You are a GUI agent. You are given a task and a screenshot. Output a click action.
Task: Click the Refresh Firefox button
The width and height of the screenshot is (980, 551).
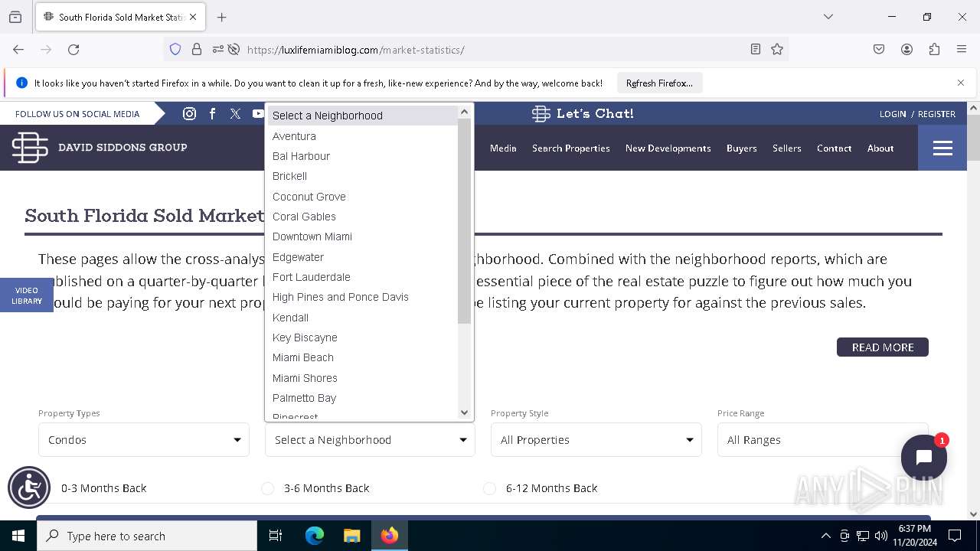coord(659,83)
